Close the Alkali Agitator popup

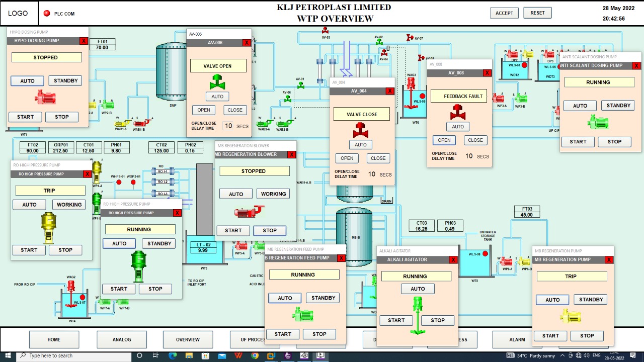453,260
